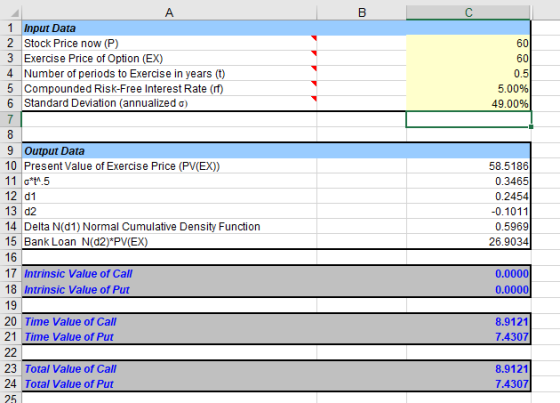Screen dimensions: 560x403
Task: Select column B header
Action: [361, 13]
